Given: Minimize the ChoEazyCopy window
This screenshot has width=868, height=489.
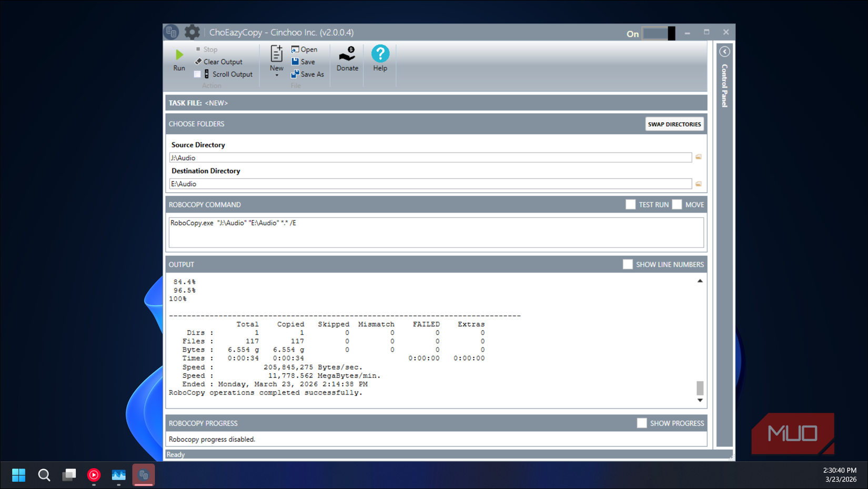Looking at the screenshot, I should [x=687, y=33].
